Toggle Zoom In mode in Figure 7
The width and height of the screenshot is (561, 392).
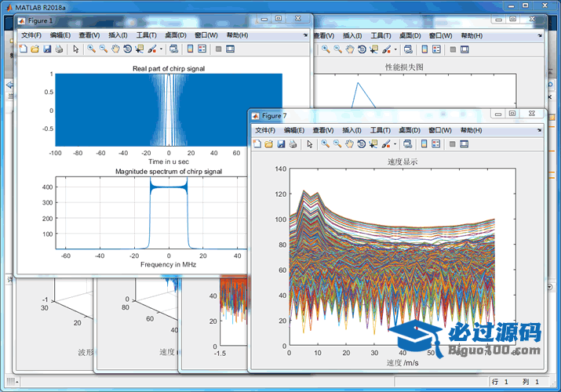click(x=325, y=144)
